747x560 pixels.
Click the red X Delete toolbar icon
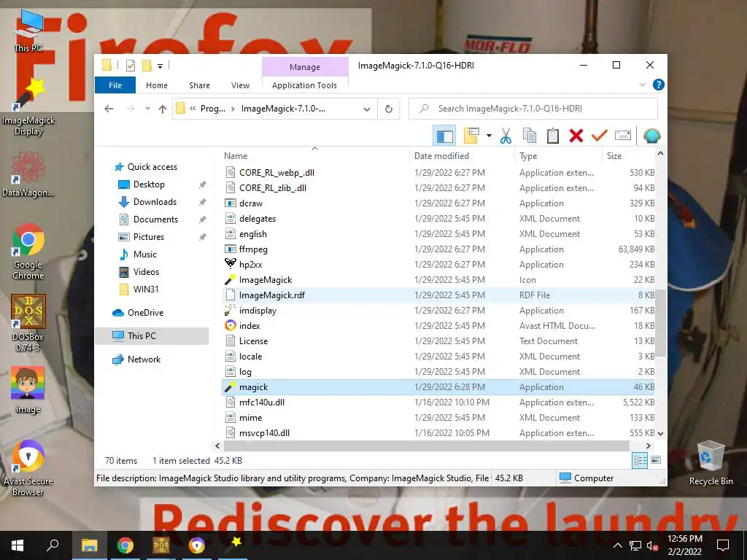point(576,136)
